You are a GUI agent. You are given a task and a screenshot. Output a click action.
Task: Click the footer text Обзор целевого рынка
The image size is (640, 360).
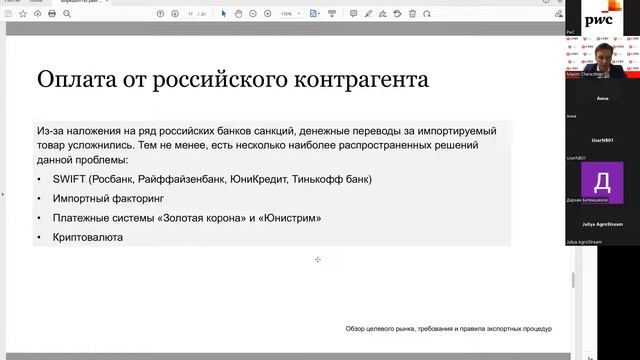click(x=449, y=329)
